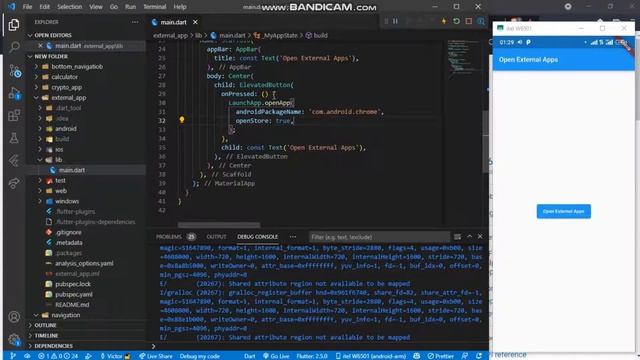This screenshot has width=640, height=360.
Task: Open the Accounts icon in activity bar
Action: click(x=14, y=317)
